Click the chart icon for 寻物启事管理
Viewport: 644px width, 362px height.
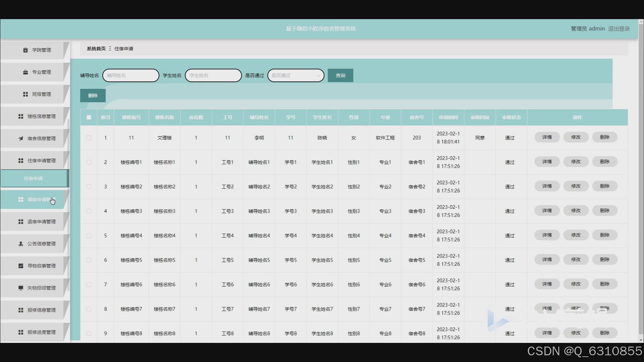21,266
